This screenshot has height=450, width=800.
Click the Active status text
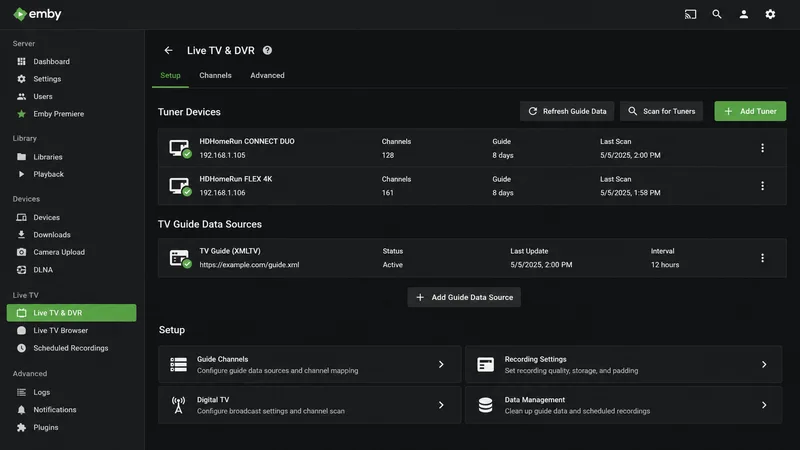(x=393, y=265)
